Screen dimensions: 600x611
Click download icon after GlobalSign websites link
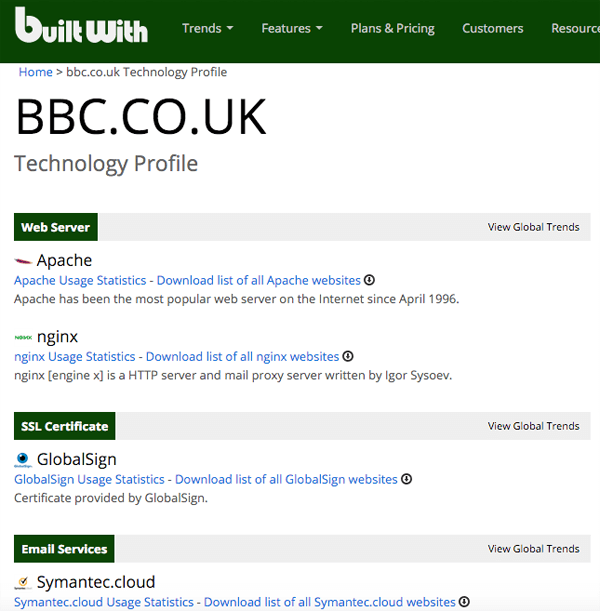(x=406, y=479)
